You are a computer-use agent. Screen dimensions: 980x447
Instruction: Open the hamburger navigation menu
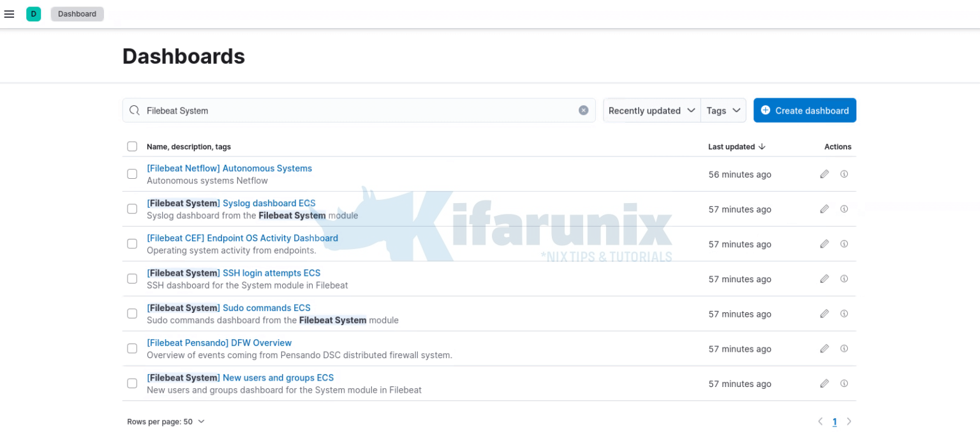[9, 14]
